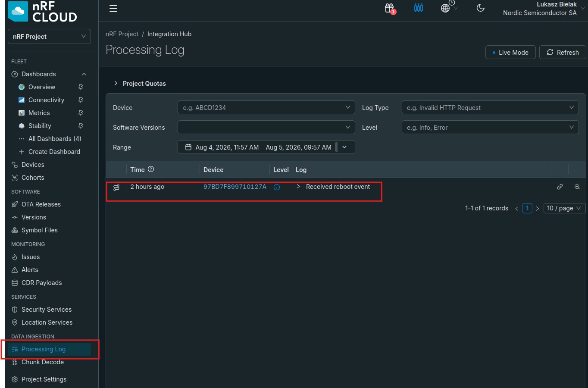The image size is (588, 388).
Task: Click info level icon in log row
Action: (277, 187)
